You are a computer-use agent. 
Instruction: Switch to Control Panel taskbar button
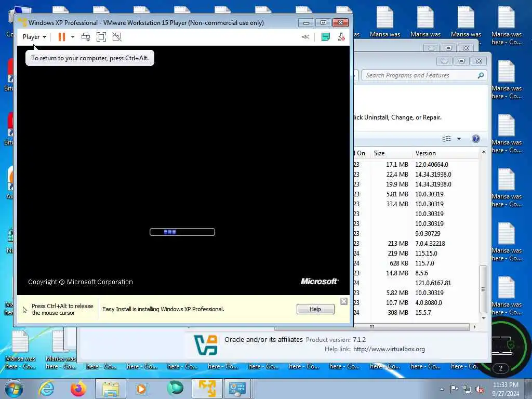point(237,389)
